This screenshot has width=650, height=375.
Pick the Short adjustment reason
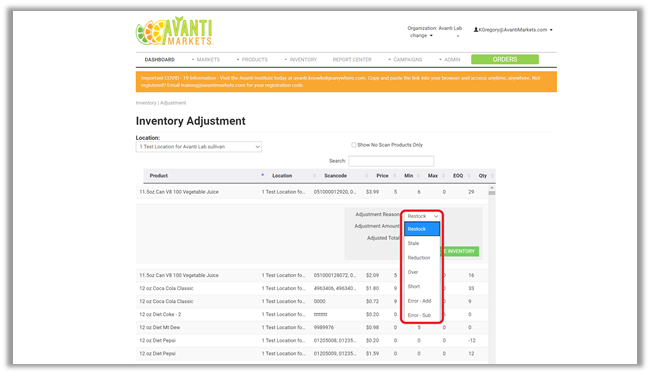click(422, 286)
